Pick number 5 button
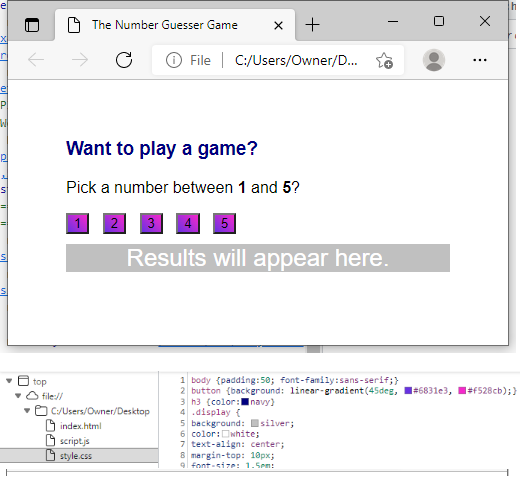 click(224, 223)
